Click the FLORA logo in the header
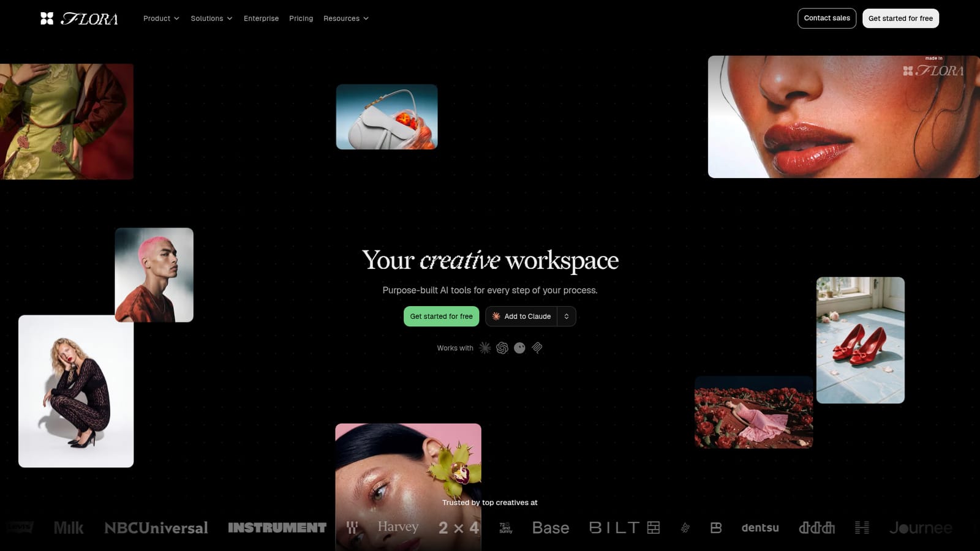The image size is (980, 551). pyautogui.click(x=79, y=18)
